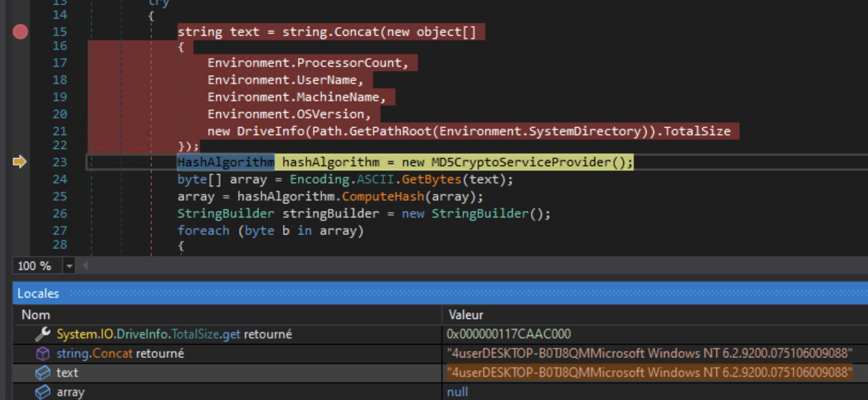Select the string.Concat retourné row name
The width and height of the screenshot is (868, 400).
[120, 353]
